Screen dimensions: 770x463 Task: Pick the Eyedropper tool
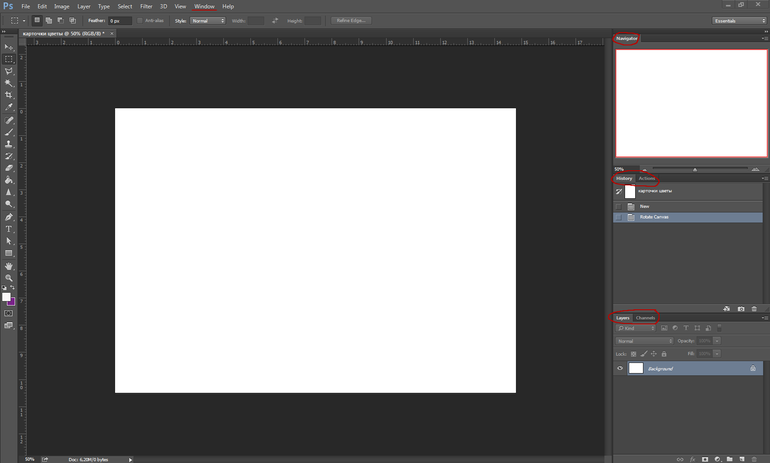[x=9, y=107]
